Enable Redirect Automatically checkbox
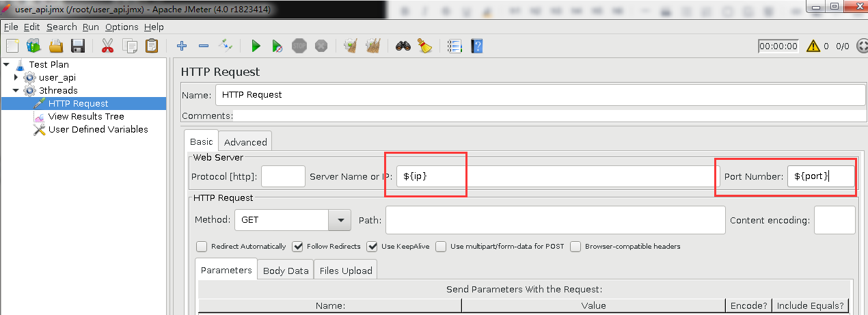 (x=202, y=246)
